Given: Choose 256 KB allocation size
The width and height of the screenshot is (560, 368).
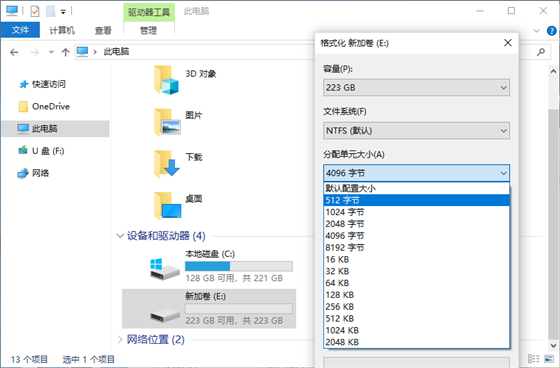Looking at the screenshot, I should (x=416, y=307).
